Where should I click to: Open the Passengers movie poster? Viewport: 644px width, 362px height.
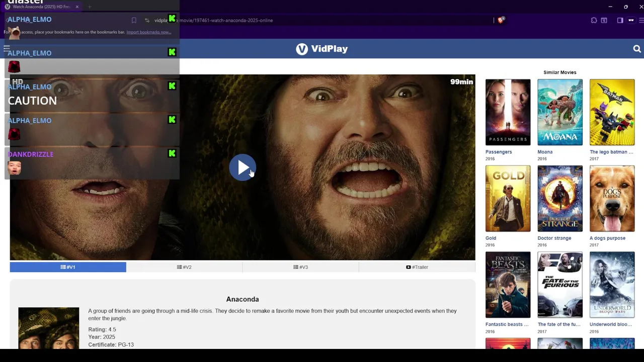pyautogui.click(x=508, y=112)
